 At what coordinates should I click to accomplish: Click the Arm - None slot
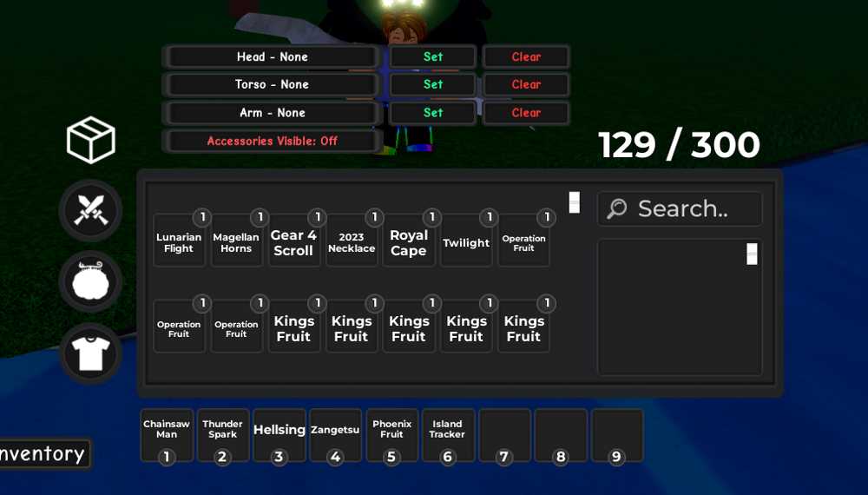[x=272, y=112]
